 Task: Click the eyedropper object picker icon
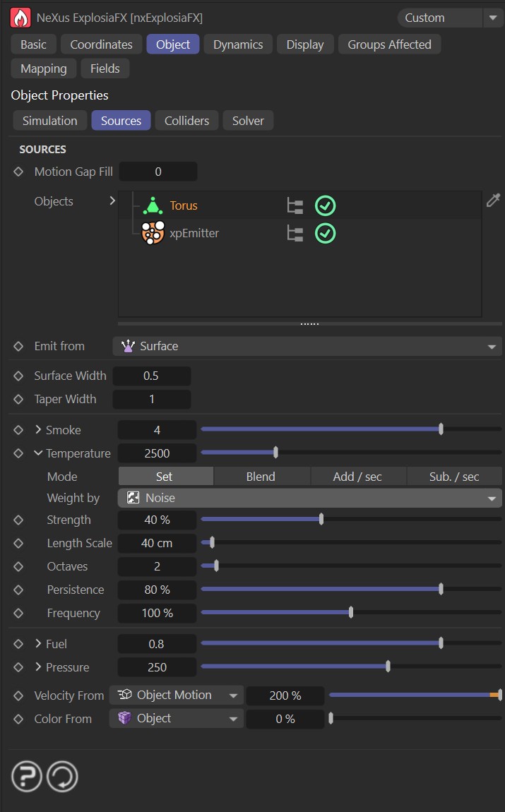coord(493,201)
